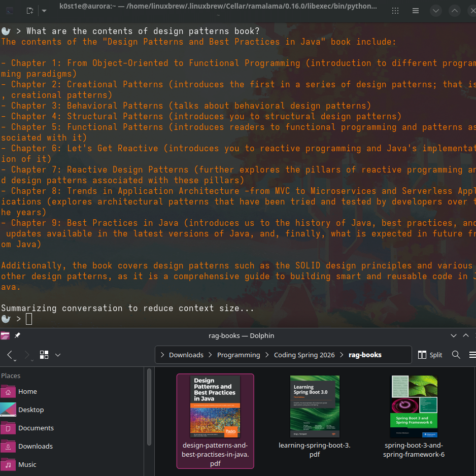Screen dimensions: 476x476
Task: Pin the Dolphin window on all desktops
Action: [17, 335]
